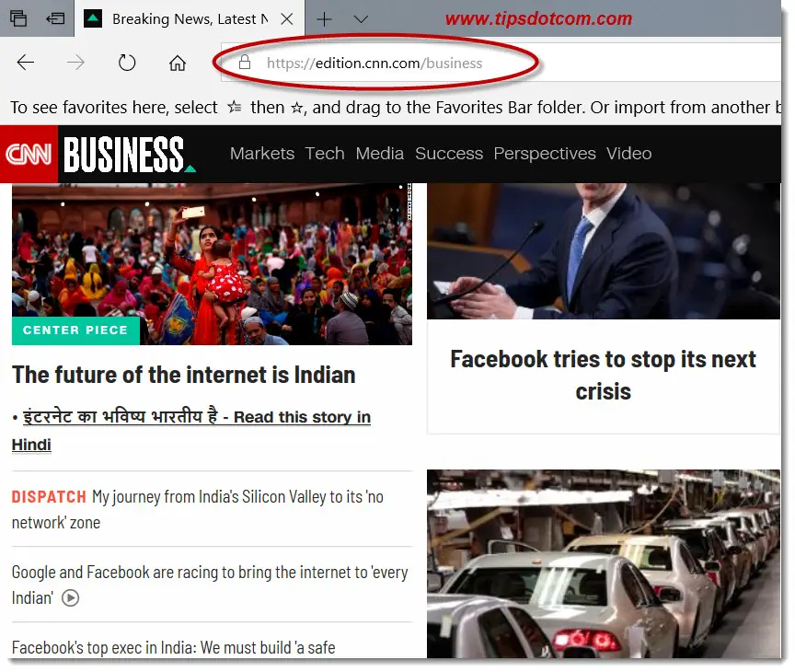Close the Breaking News tab
This screenshot has height=672, width=795.
click(x=287, y=19)
